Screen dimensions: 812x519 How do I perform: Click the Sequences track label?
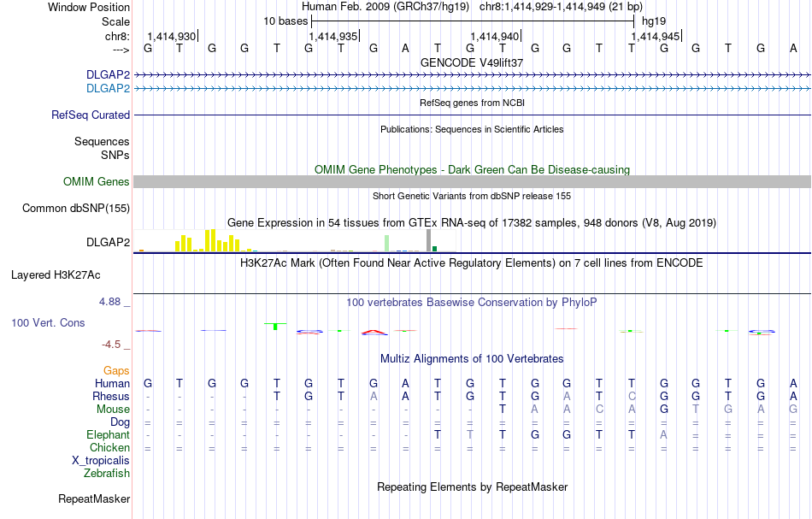pos(102,141)
